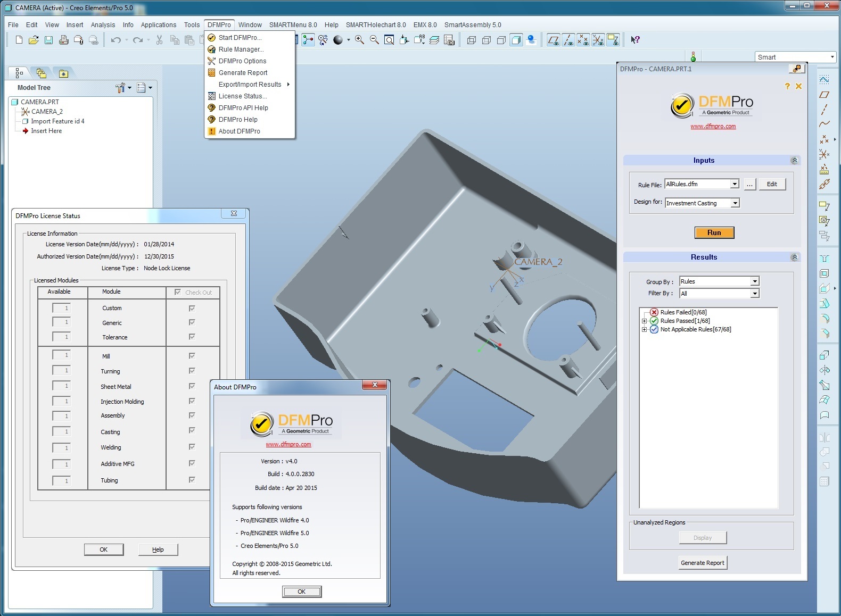Toggle datum points display icon
Image resolution: width=841 pixels, height=616 pixels.
(583, 40)
